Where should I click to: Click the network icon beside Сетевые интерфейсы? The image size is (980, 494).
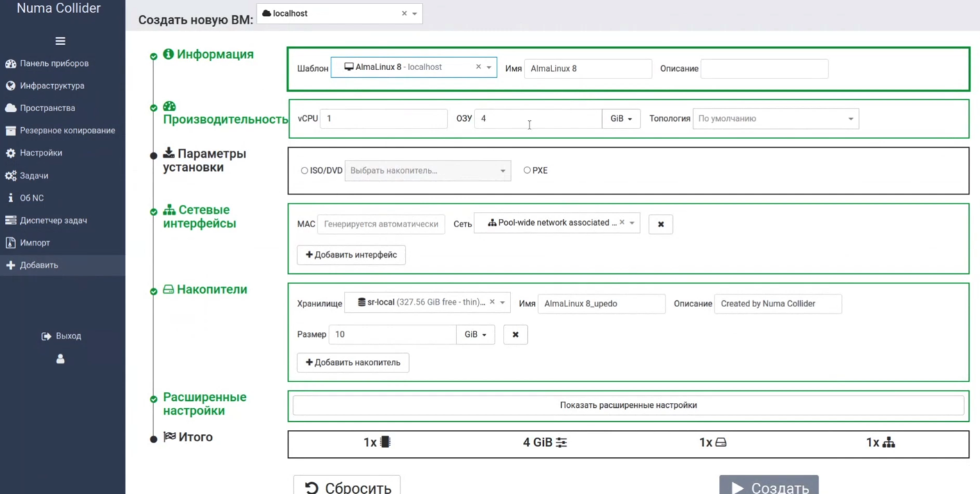pyautogui.click(x=169, y=209)
